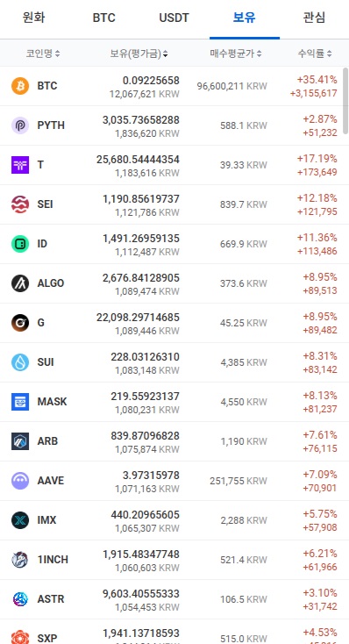
Task: Open the ID coin icon
Action: [x=20, y=244]
